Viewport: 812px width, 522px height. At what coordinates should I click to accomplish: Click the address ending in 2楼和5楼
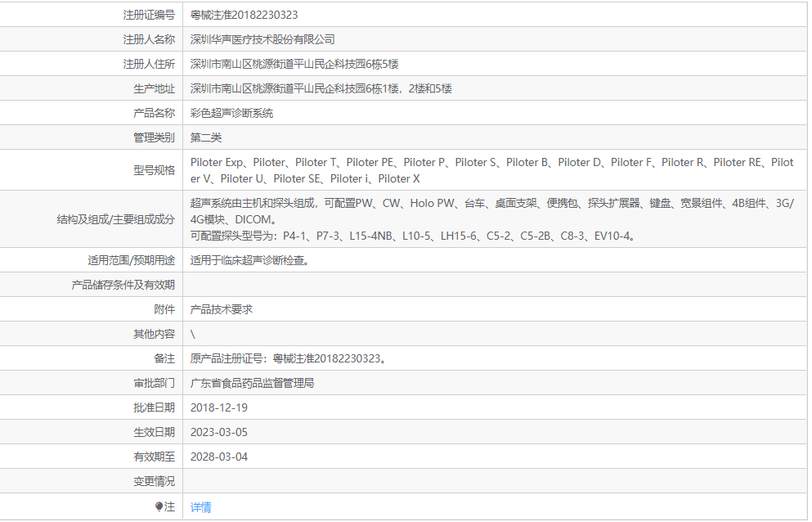pos(321,88)
